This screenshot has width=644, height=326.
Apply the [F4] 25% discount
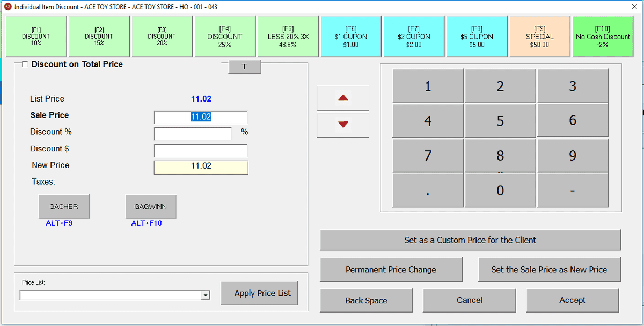[x=224, y=37]
